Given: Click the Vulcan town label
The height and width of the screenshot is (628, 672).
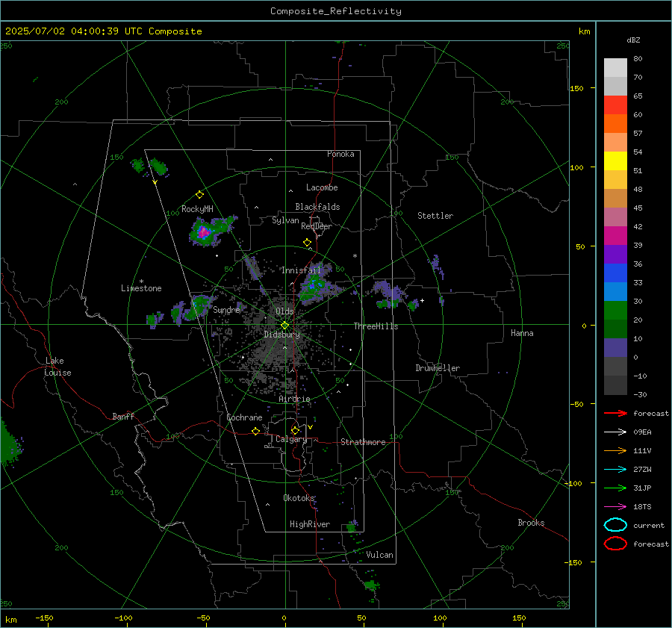Looking at the screenshot, I should [x=379, y=554].
